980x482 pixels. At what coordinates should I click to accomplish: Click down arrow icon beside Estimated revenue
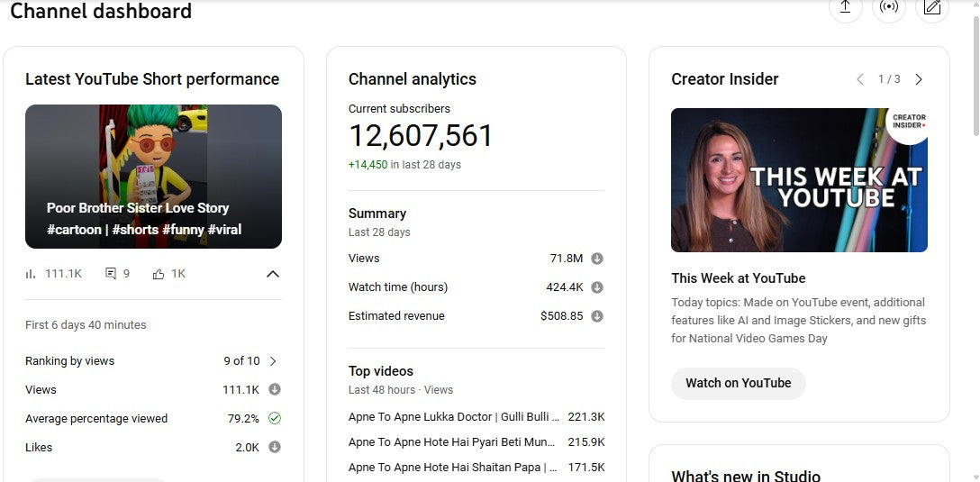pos(596,316)
